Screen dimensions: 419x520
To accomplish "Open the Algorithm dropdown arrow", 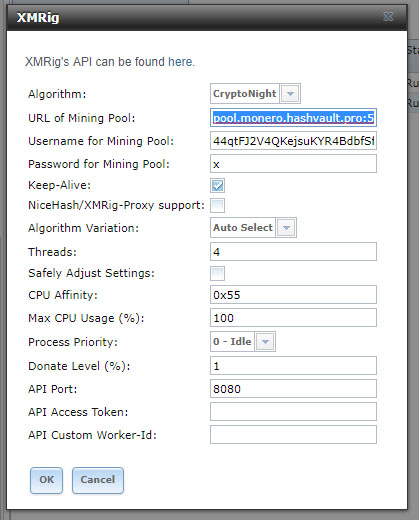I will 290,94.
